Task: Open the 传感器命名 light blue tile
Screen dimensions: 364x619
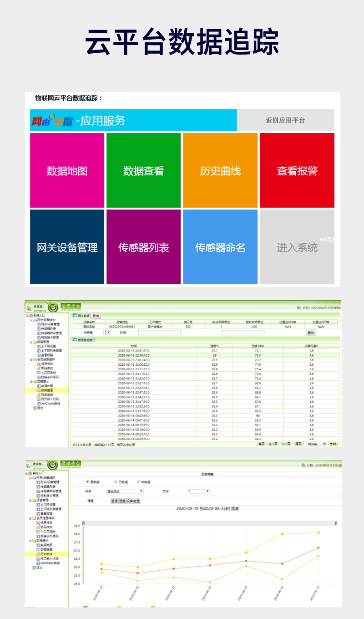Action: (220, 247)
